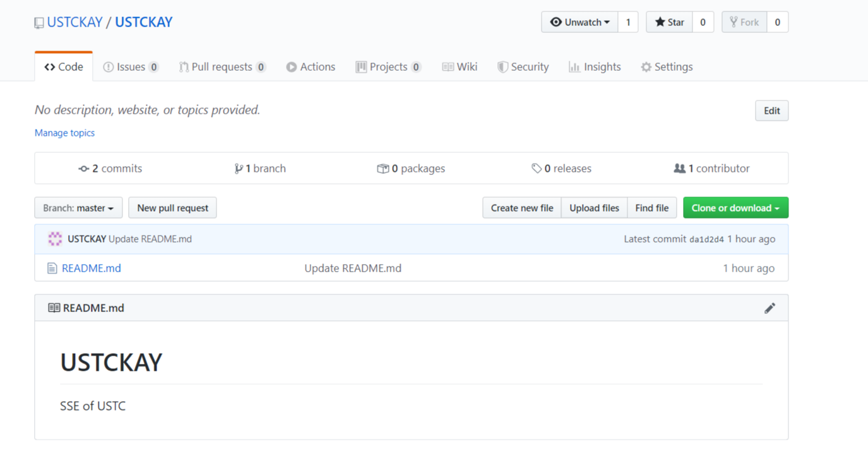
Task: Click the README.md panel title
Action: click(93, 308)
